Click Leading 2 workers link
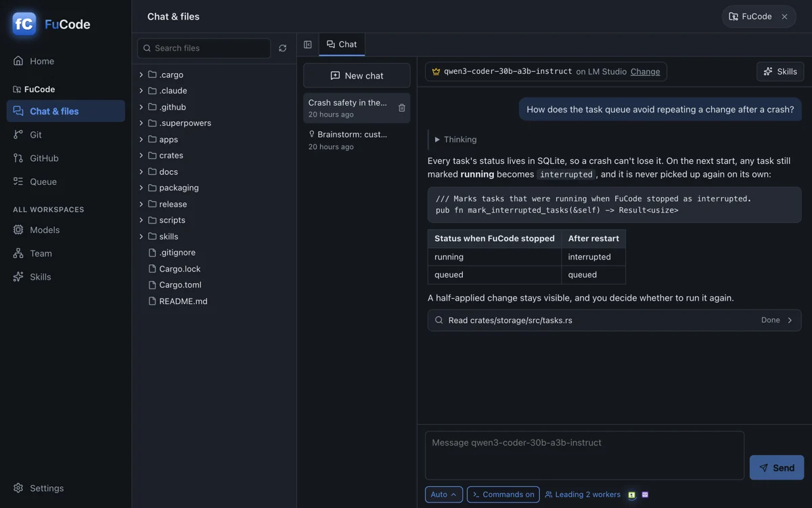This screenshot has height=508, width=812. 583,494
